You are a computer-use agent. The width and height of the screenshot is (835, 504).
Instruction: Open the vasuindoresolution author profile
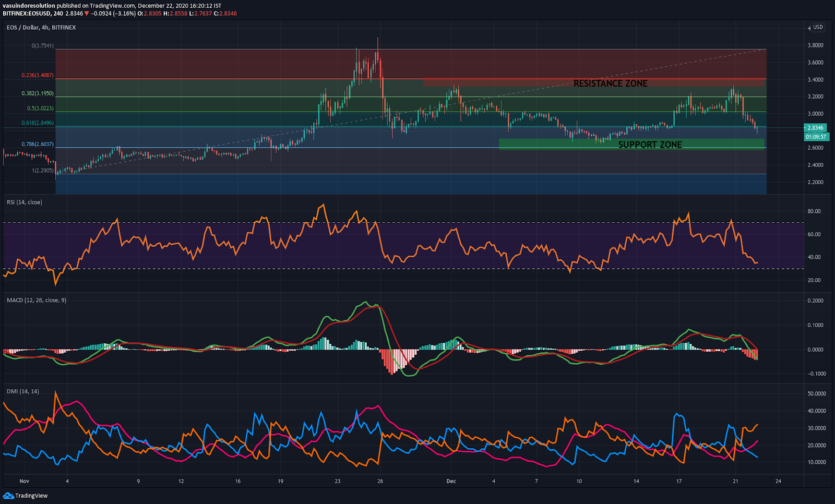point(29,6)
